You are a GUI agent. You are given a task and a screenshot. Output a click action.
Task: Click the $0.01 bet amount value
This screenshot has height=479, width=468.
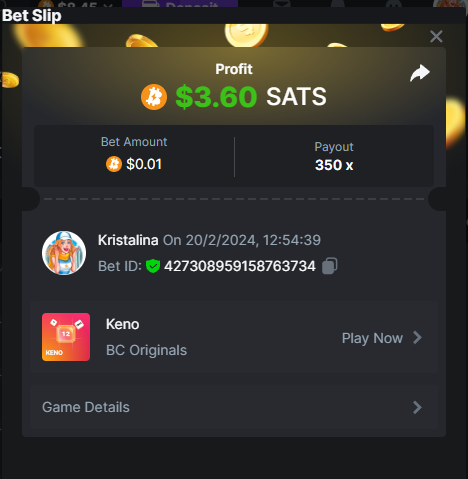tap(144, 164)
